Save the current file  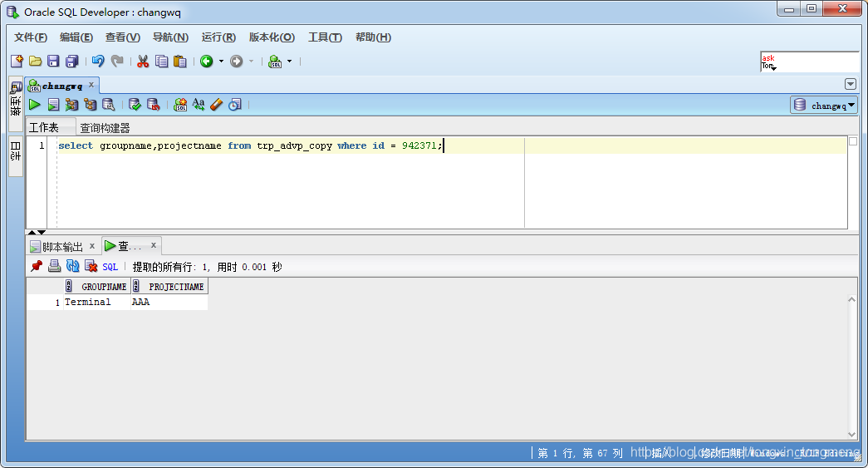53,62
